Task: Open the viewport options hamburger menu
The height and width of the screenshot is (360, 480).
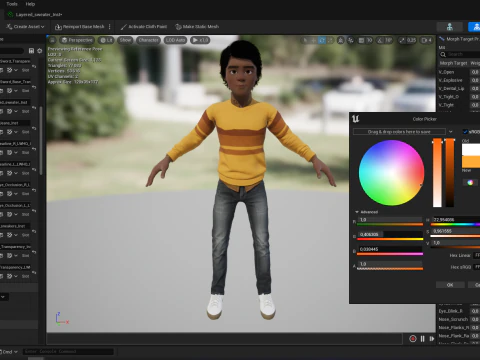Action: (52, 40)
